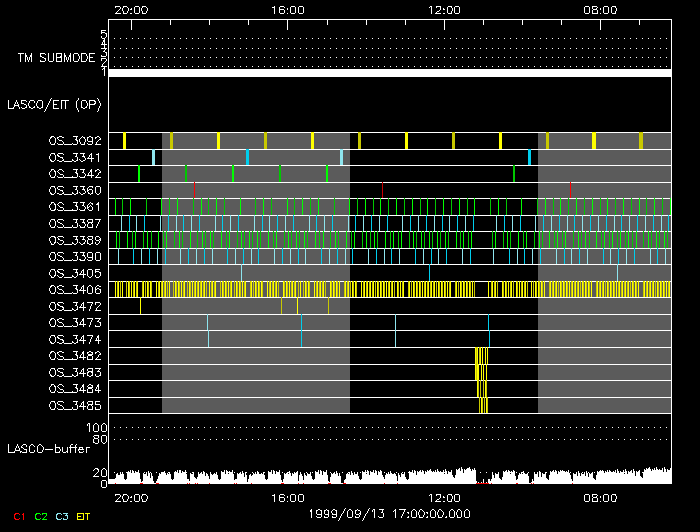Click the green C2 legend entry
The image size is (700, 532).
click(x=41, y=516)
